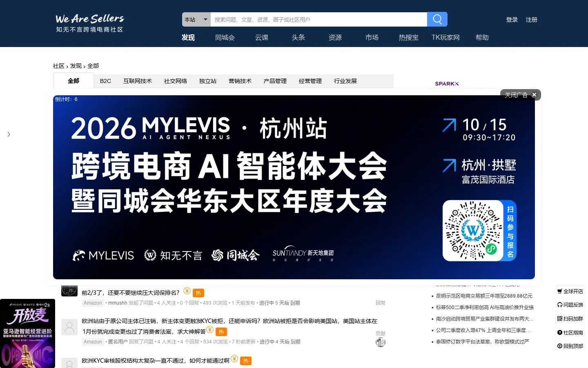Switch to the 社交网络 tab

(x=176, y=81)
